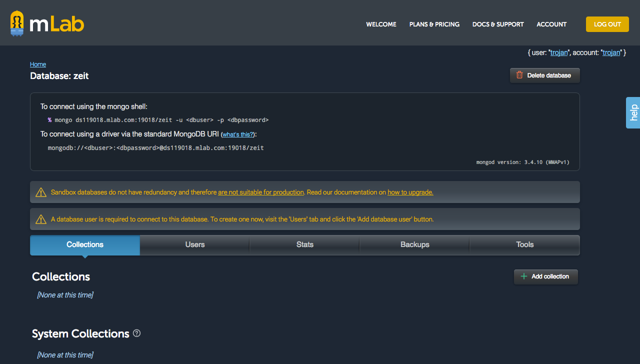Select the Collections tab
Image resolution: width=640 pixels, height=364 pixels.
pos(85,245)
